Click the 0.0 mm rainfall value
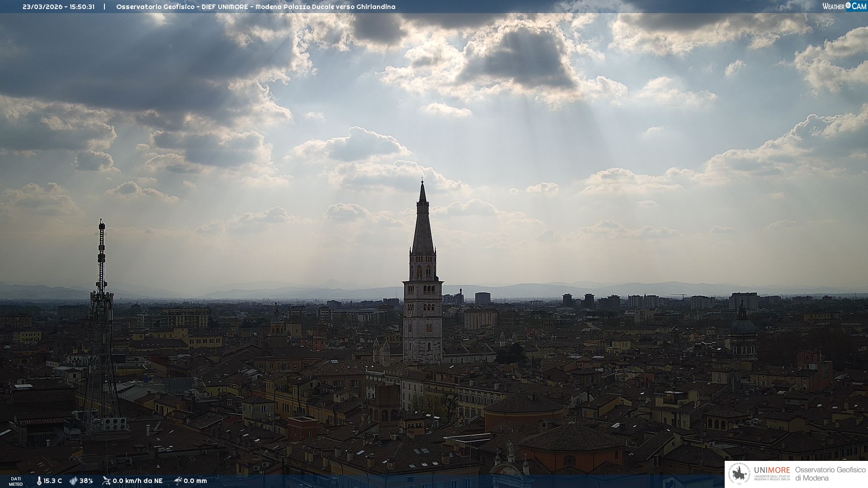This screenshot has height=488, width=868. tap(195, 481)
